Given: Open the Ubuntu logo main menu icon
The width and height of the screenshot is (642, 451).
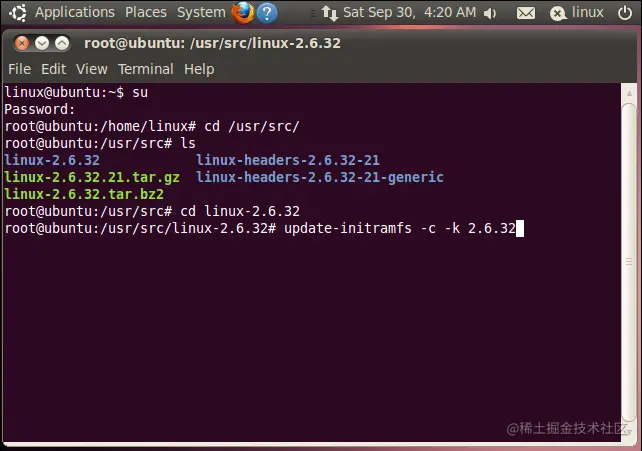Looking at the screenshot, I should click(18, 13).
